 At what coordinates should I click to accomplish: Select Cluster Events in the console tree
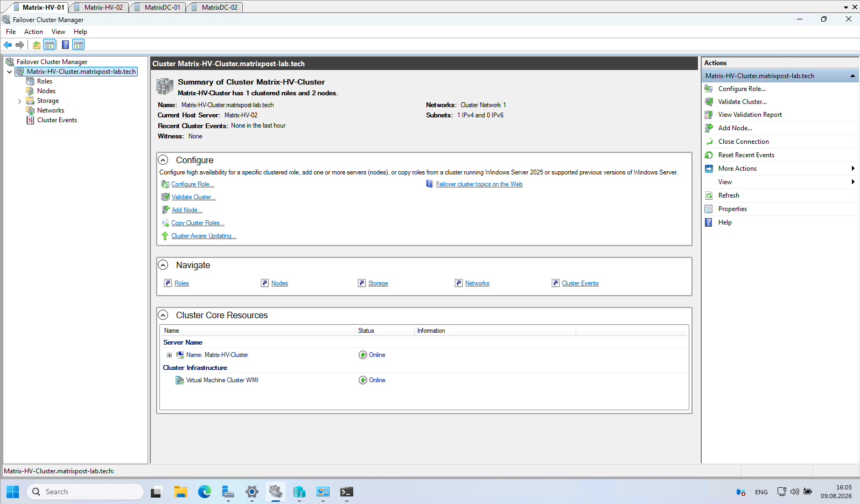(x=57, y=120)
